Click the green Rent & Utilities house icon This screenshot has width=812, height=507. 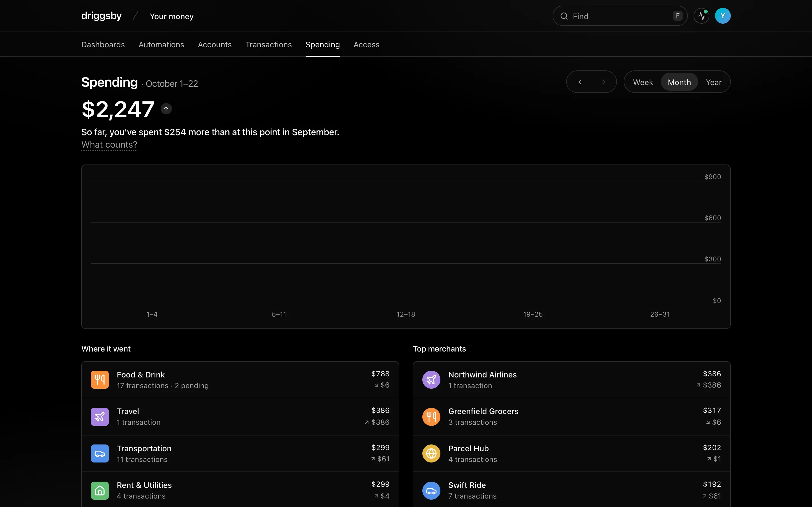(100, 491)
